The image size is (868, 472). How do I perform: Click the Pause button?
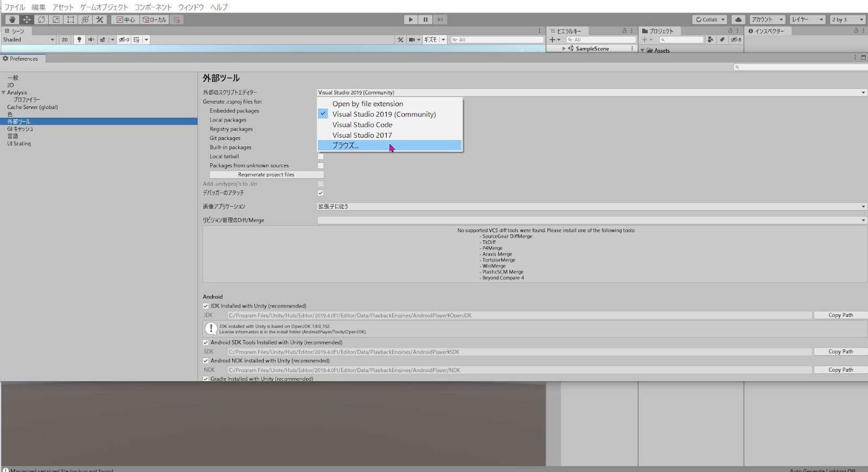pyautogui.click(x=425, y=20)
